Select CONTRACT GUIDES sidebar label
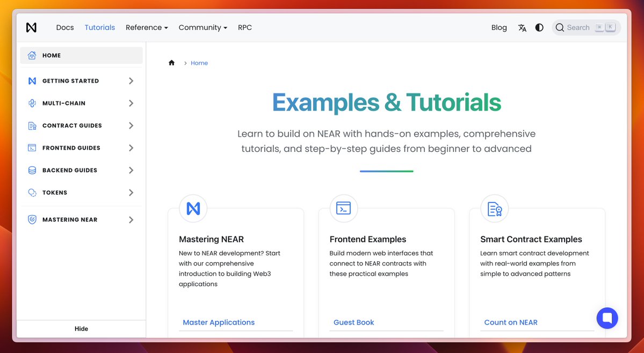The width and height of the screenshot is (644, 353). (x=73, y=126)
